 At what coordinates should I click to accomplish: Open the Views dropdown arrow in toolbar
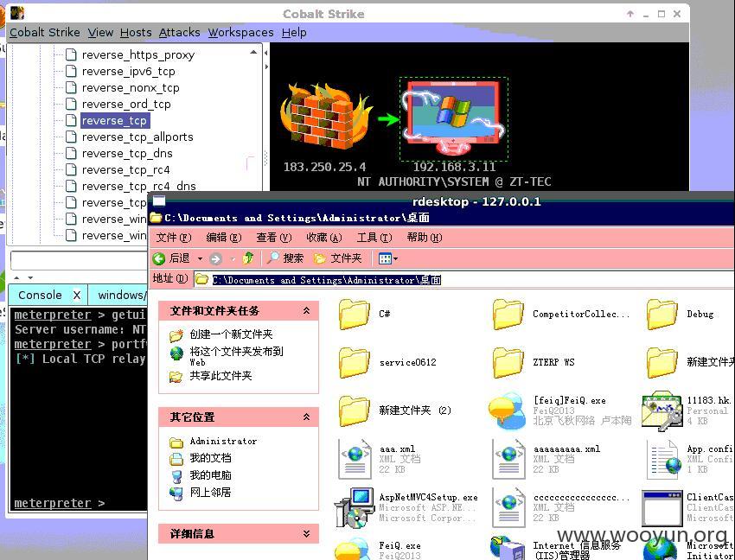pos(396,258)
